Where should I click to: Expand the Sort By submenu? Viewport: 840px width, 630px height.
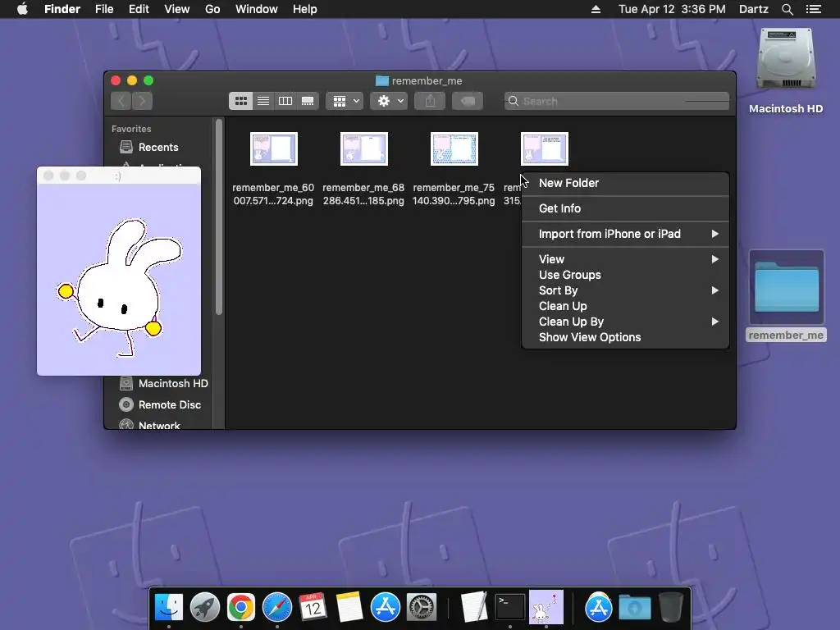pos(625,290)
